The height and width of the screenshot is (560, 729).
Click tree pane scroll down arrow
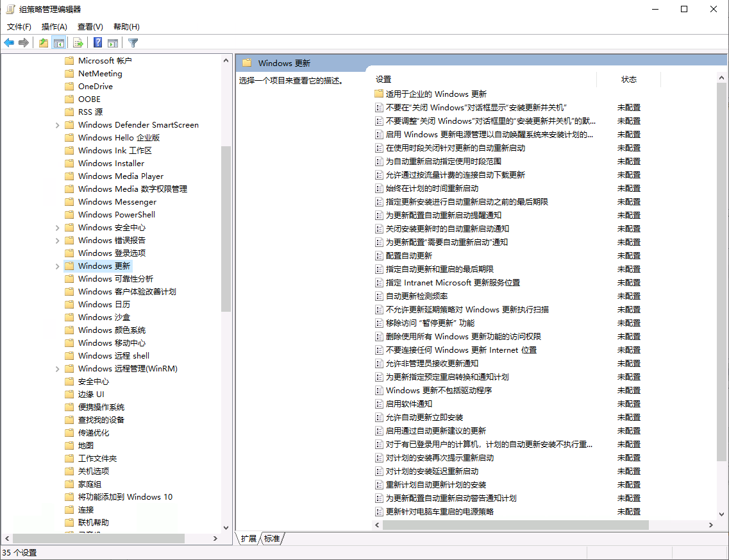click(x=226, y=527)
